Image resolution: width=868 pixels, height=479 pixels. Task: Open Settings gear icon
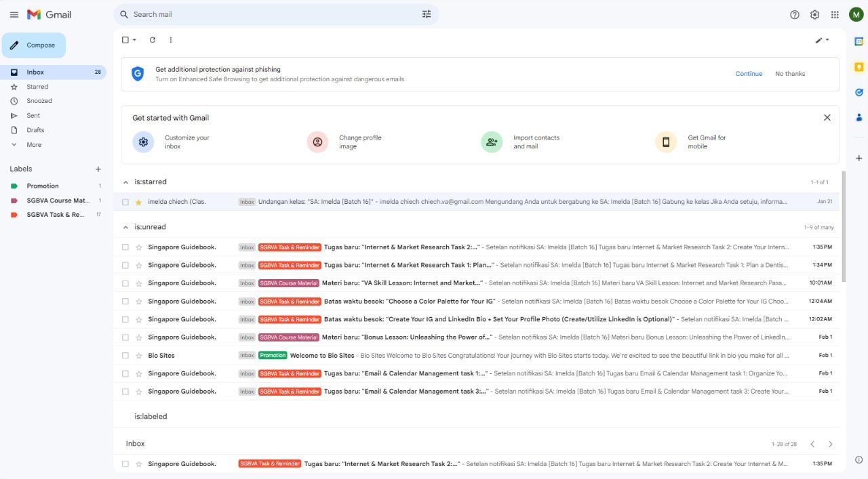815,14
